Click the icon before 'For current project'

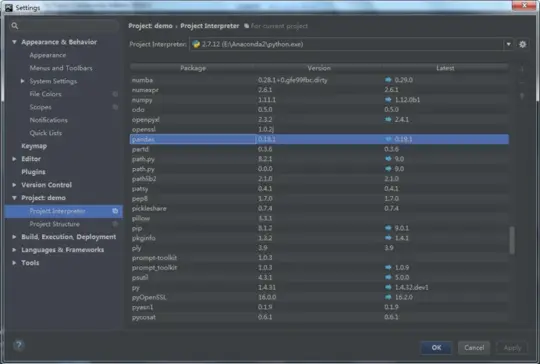click(x=247, y=26)
